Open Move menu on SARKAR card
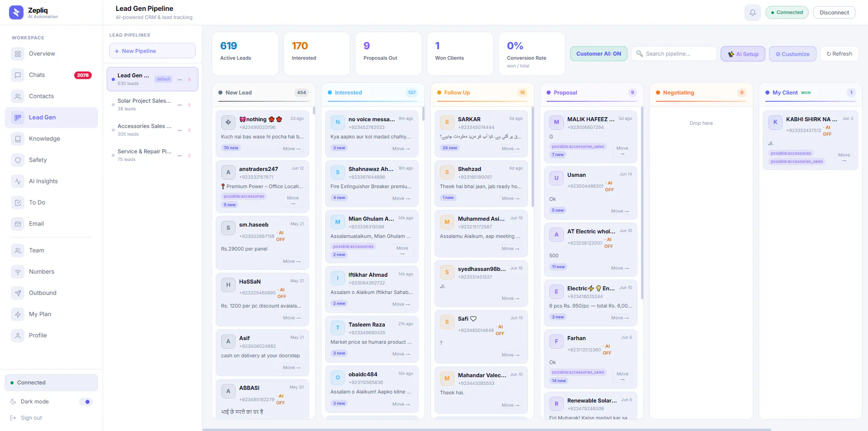Viewport: 868px width, 431px height. [x=510, y=149]
